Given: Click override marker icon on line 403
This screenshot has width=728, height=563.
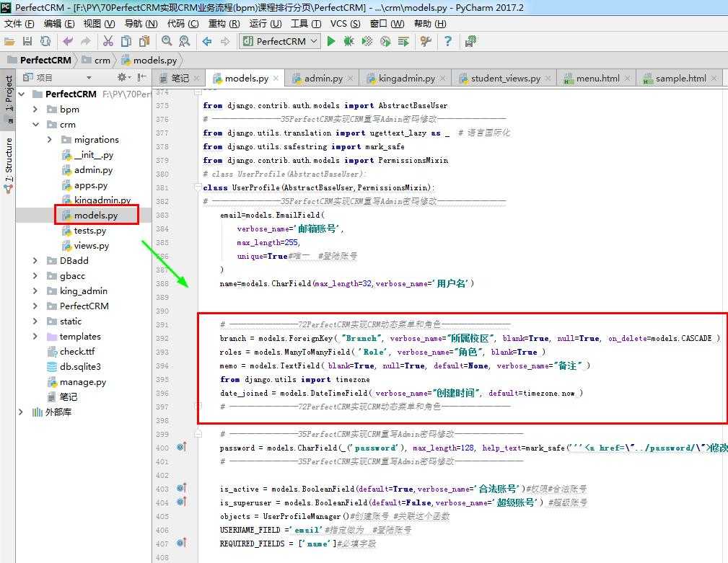Looking at the screenshot, I should click(182, 488).
